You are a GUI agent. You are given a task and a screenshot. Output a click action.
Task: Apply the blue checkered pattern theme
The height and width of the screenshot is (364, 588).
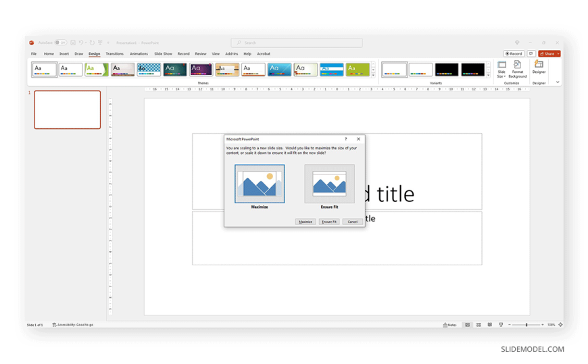149,70
